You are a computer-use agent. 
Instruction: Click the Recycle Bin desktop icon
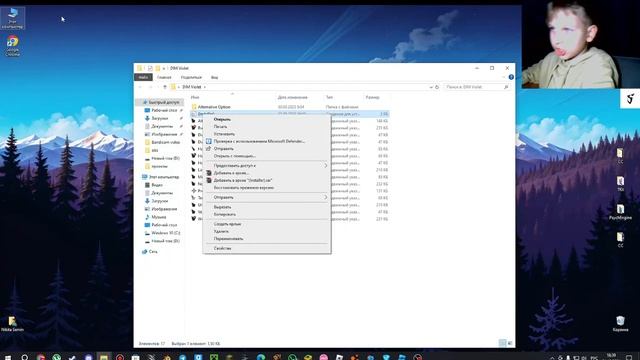coord(620,323)
